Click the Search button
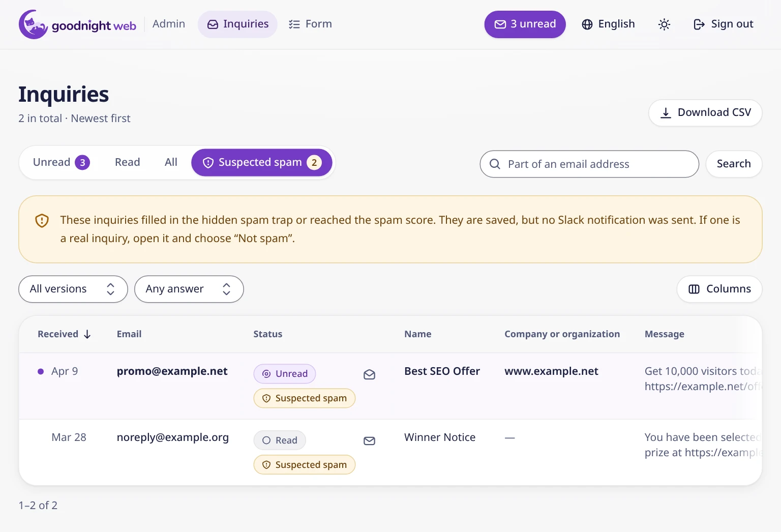Image resolution: width=781 pixels, height=532 pixels. point(734,164)
